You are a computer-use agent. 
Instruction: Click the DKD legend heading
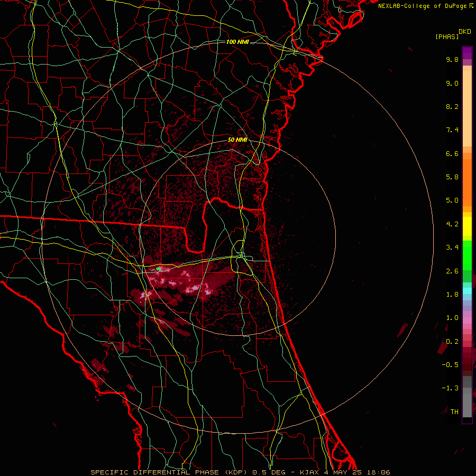(x=465, y=32)
